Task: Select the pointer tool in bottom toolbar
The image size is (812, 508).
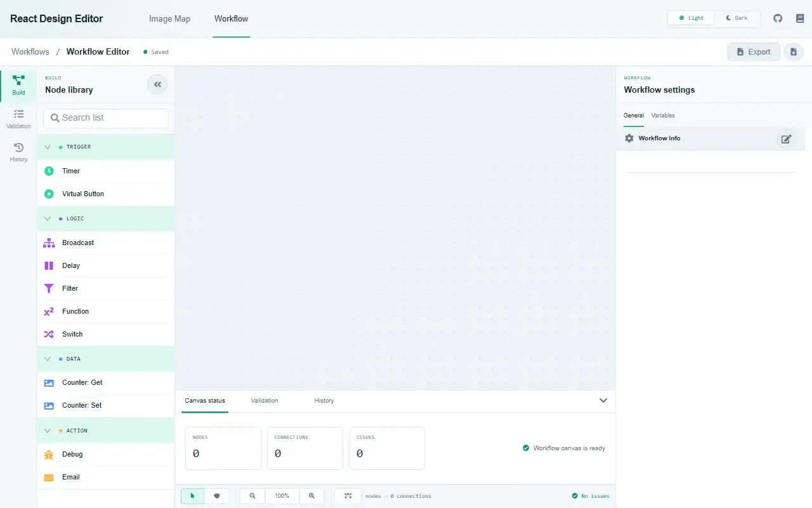Action: (x=193, y=496)
